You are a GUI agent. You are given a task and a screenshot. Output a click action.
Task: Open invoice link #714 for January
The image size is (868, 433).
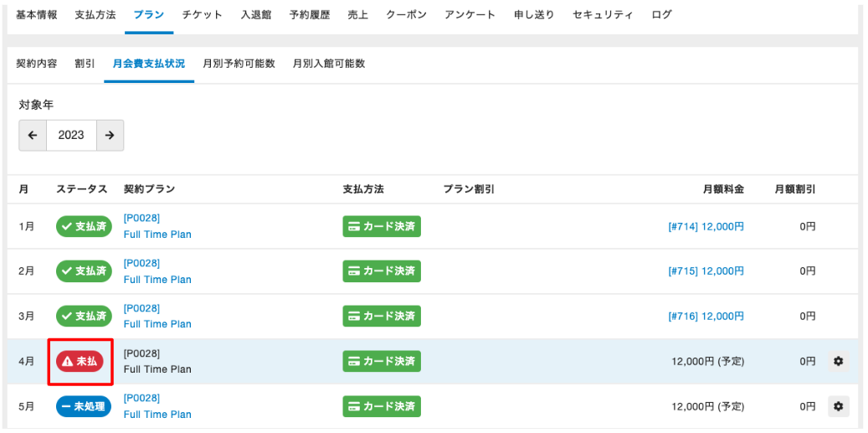pos(706,226)
